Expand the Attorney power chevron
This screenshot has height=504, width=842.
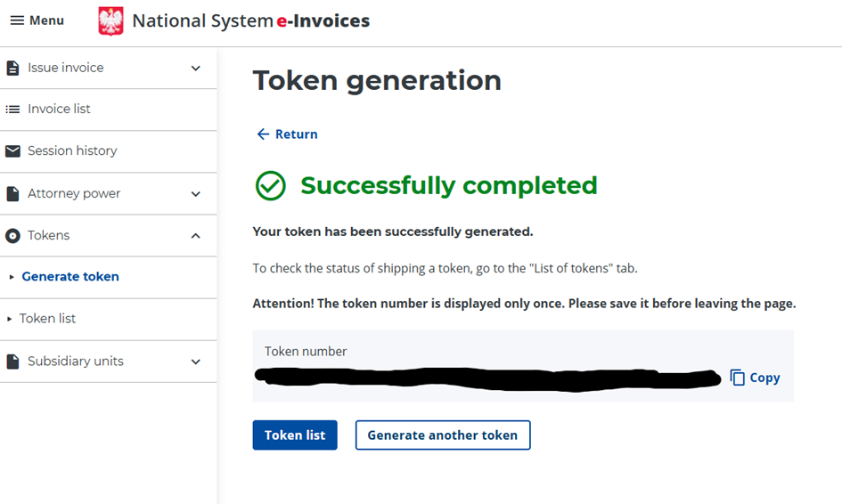(196, 194)
